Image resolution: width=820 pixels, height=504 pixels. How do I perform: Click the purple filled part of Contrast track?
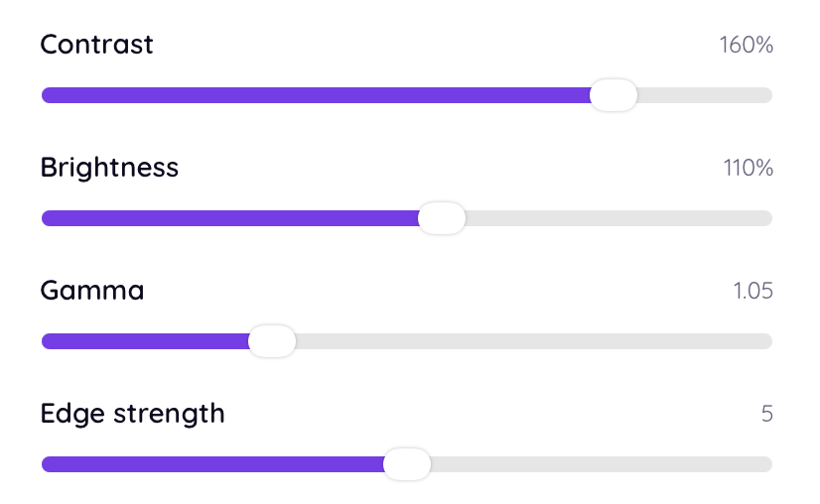pos(316,95)
